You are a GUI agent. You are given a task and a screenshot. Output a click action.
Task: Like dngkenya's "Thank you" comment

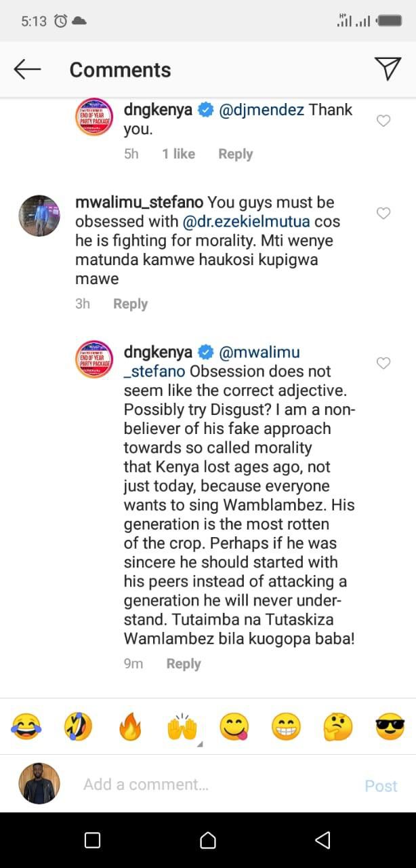coord(383,121)
